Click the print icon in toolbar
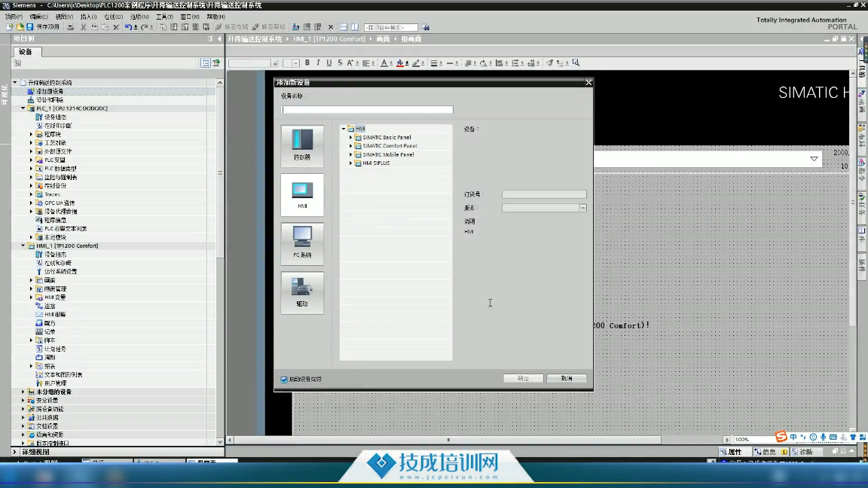 coord(70,27)
